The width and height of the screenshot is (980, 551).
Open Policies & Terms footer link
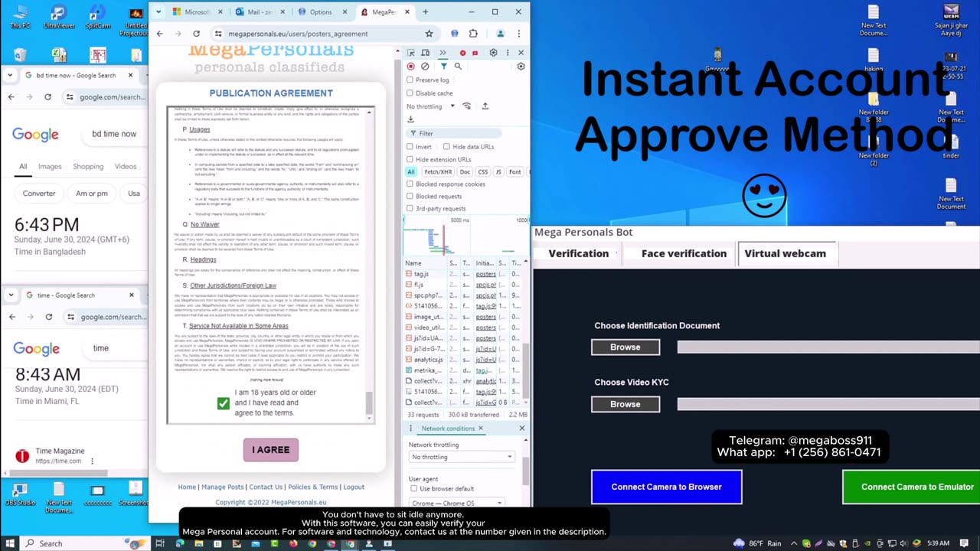click(x=313, y=487)
